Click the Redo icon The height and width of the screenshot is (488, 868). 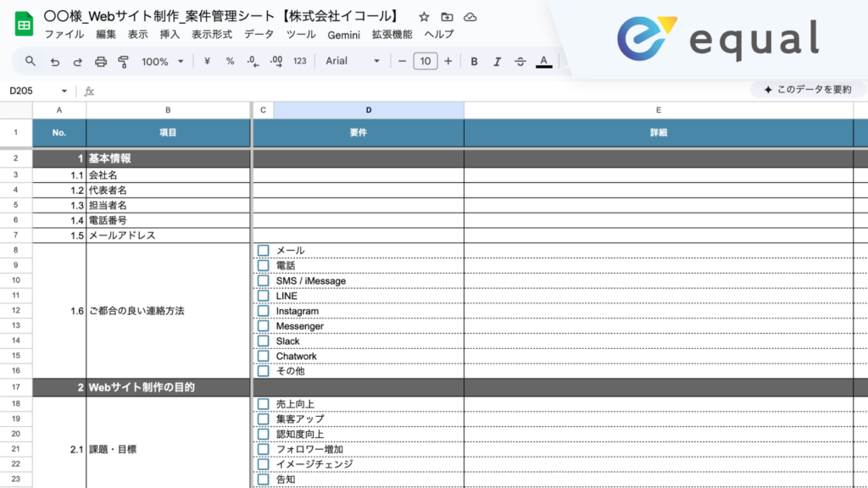click(77, 61)
